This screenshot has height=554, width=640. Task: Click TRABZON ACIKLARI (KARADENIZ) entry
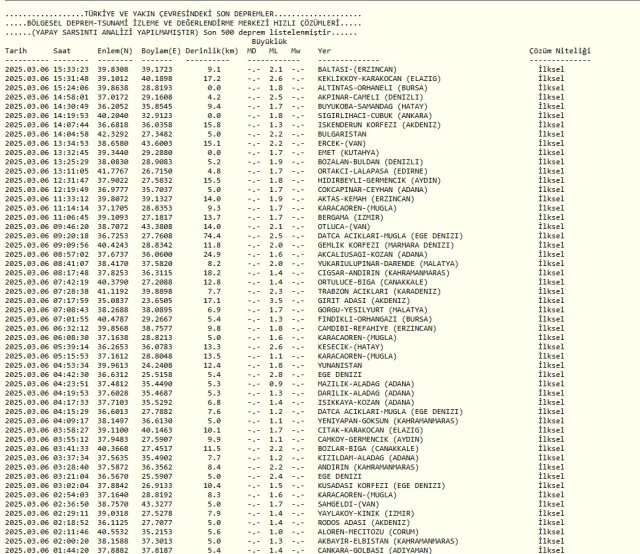(x=379, y=291)
